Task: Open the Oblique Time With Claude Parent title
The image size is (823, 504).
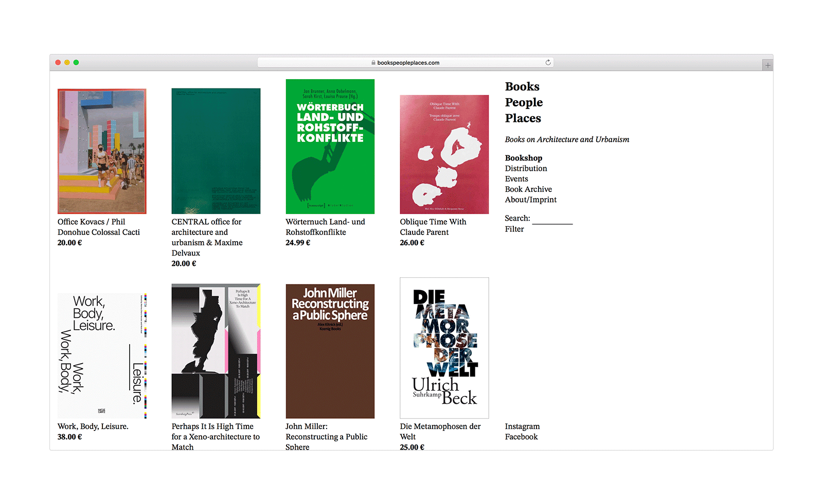Action: pyautogui.click(x=433, y=227)
